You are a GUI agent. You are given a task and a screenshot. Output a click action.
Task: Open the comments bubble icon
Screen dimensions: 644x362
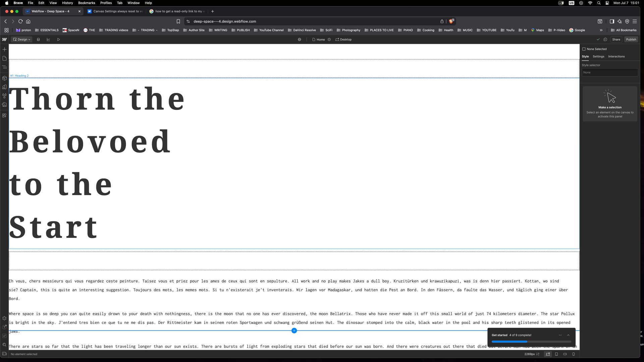click(x=605, y=40)
